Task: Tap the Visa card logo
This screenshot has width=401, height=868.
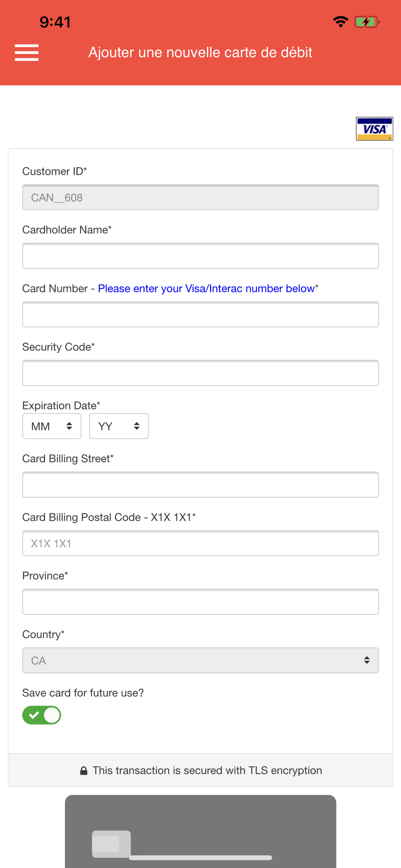Action: (374, 129)
